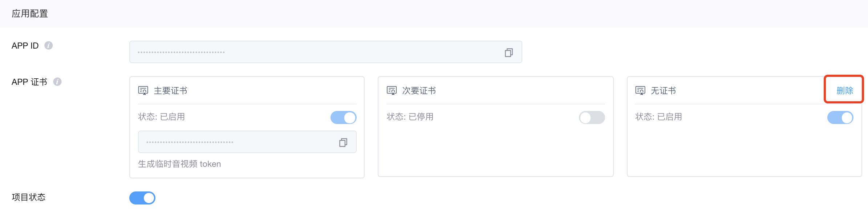The width and height of the screenshot is (868, 219).
Task: Click the 主要证书 certificate icon
Action: (x=143, y=90)
